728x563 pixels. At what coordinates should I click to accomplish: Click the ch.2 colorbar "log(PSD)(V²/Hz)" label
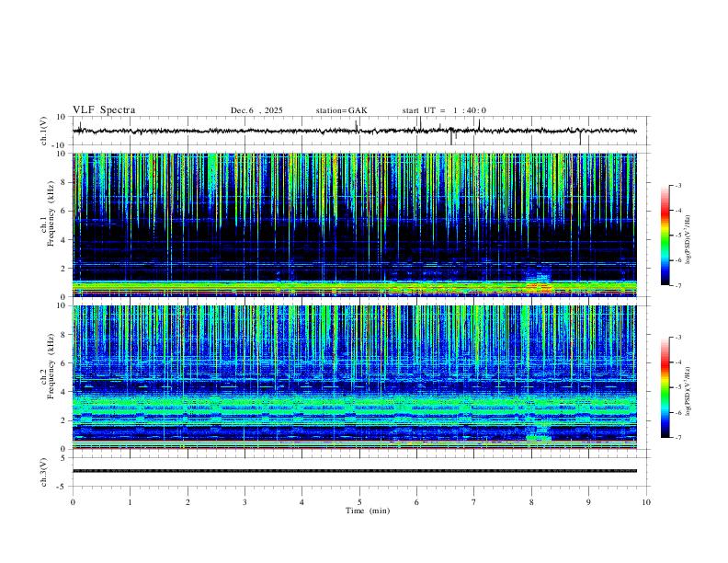tap(688, 392)
